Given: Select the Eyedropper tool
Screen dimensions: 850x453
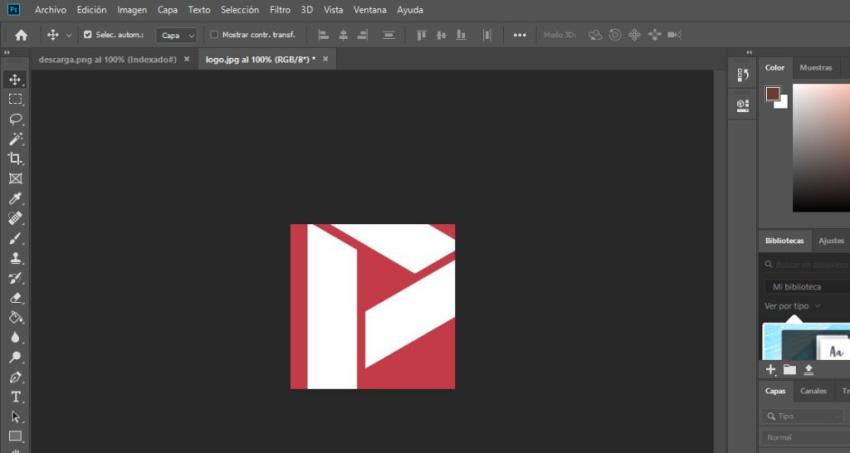Looking at the screenshot, I should point(15,199).
